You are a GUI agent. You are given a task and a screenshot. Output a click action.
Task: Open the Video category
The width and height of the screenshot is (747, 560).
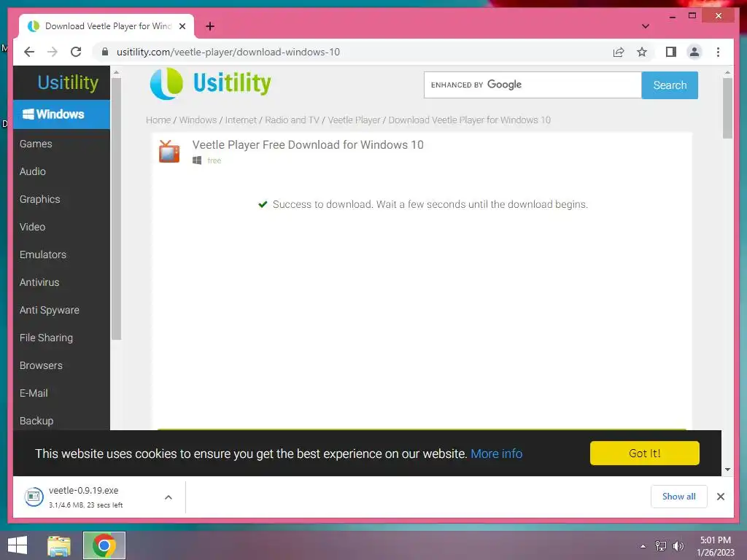coord(32,227)
